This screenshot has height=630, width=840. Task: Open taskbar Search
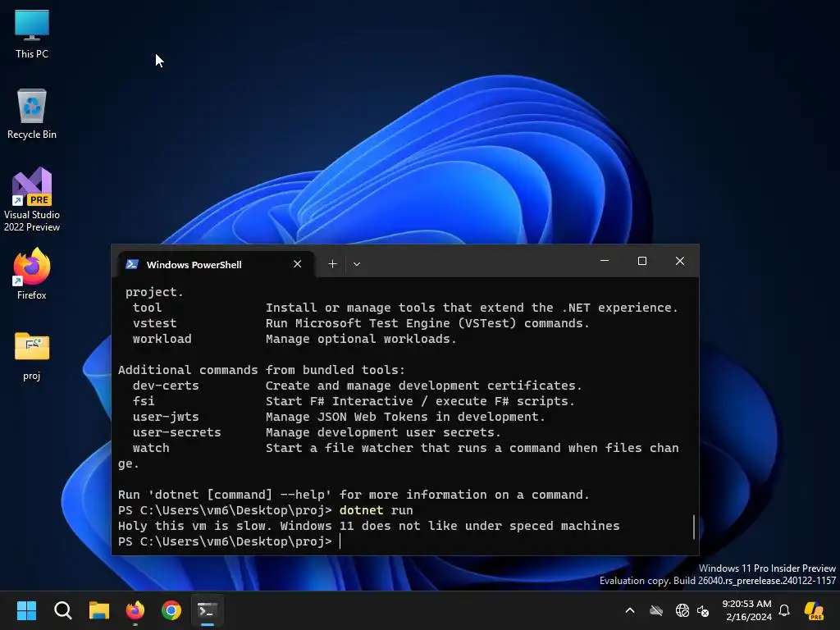(x=62, y=610)
